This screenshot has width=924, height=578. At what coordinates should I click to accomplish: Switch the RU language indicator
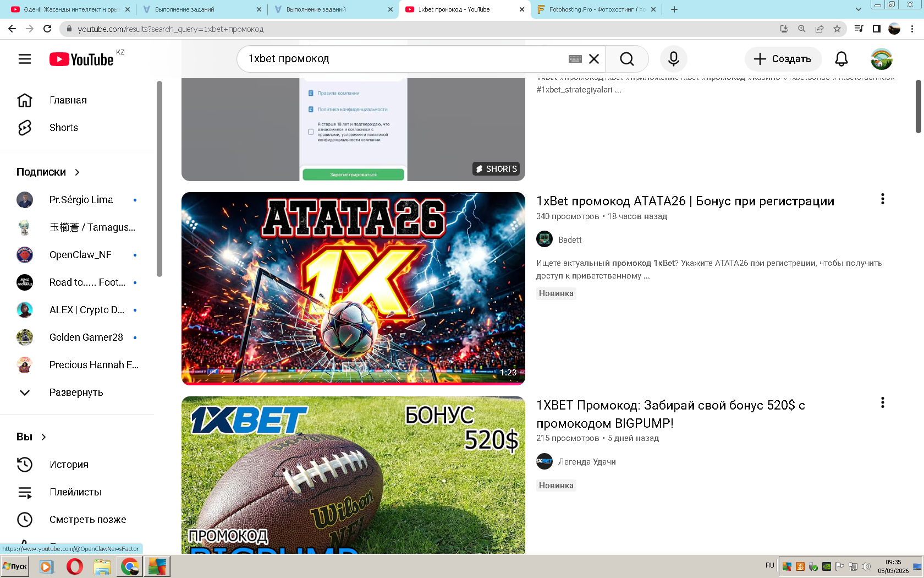point(769,565)
